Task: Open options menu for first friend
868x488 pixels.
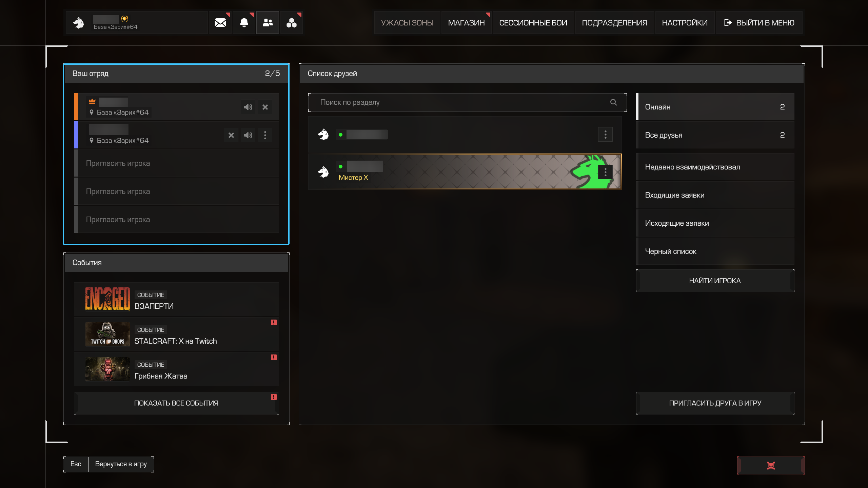Action: [x=605, y=135]
